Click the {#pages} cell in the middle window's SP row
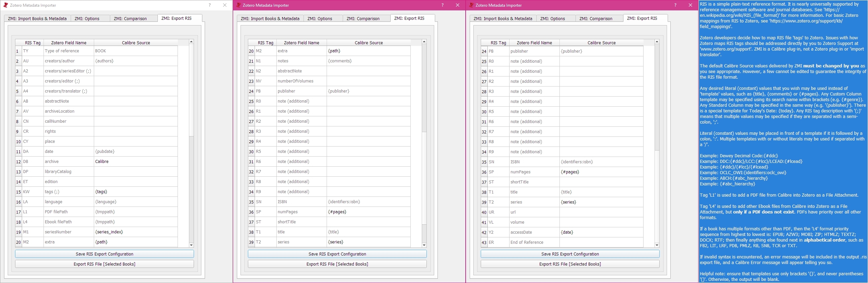This screenshot has width=868, height=283. 369,212
